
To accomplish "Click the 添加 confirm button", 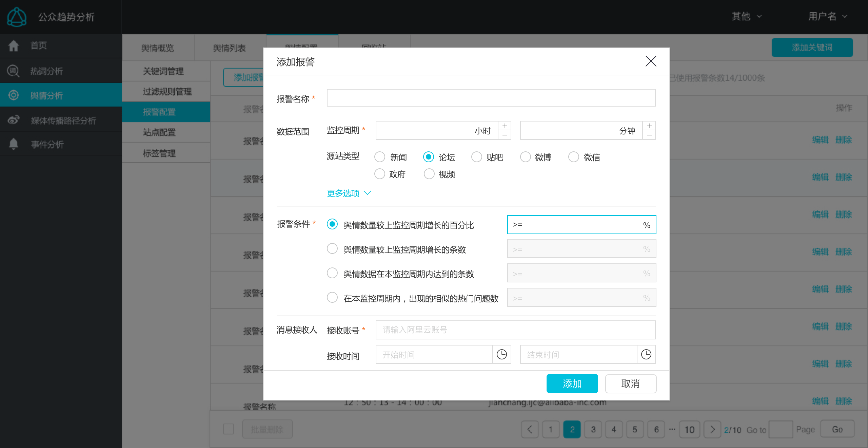I will coord(572,384).
